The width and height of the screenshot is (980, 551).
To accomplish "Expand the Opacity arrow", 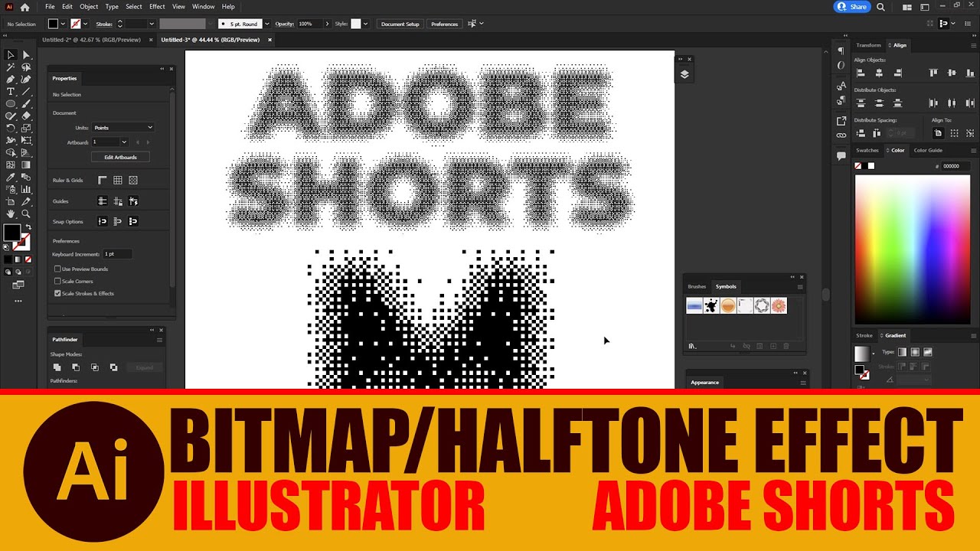I will (327, 24).
